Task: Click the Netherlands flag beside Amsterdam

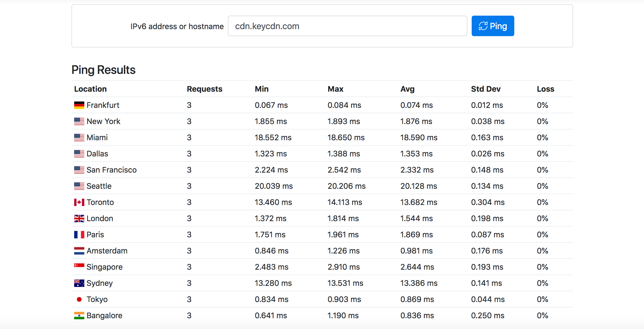Action: click(x=79, y=251)
